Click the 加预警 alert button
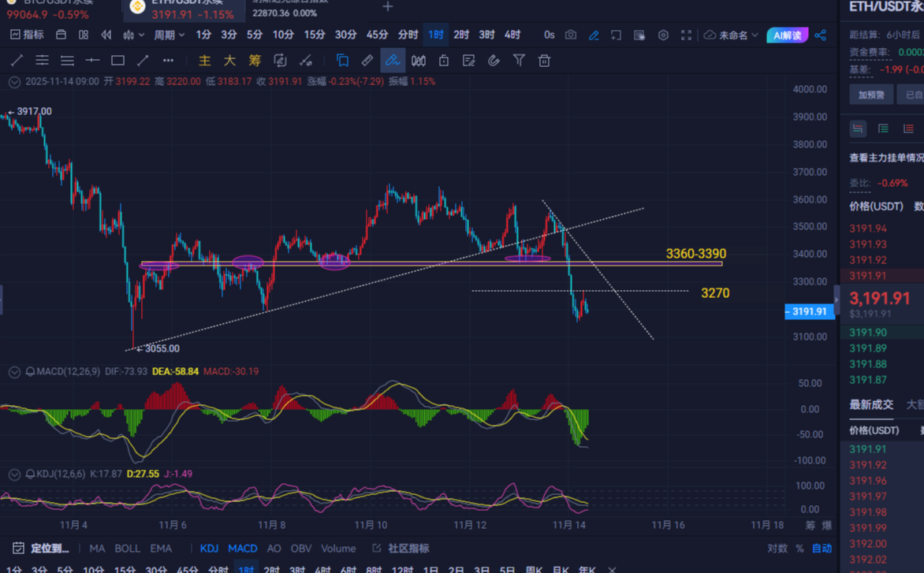The height and width of the screenshot is (573, 924). [870, 93]
